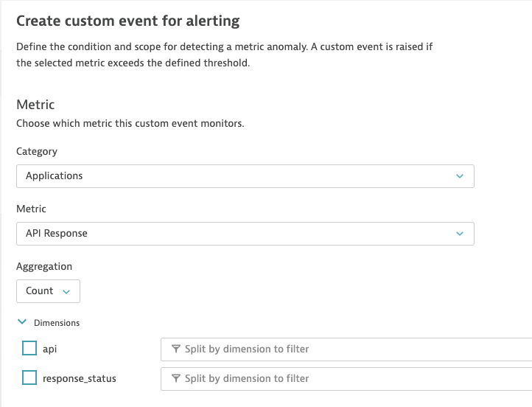
Task: Tick the response_status dimension checkbox
Action: point(29,378)
